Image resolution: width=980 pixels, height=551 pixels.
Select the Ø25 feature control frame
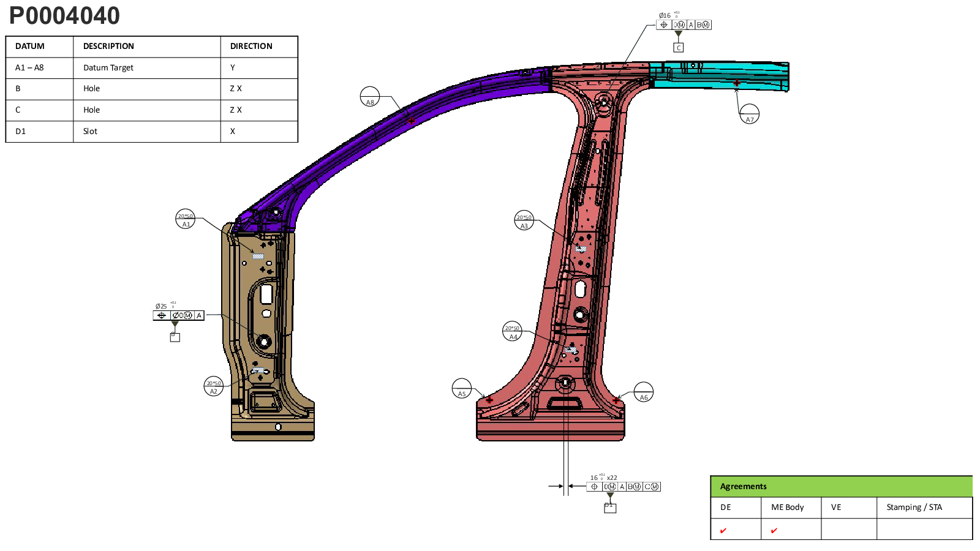pyautogui.click(x=178, y=315)
